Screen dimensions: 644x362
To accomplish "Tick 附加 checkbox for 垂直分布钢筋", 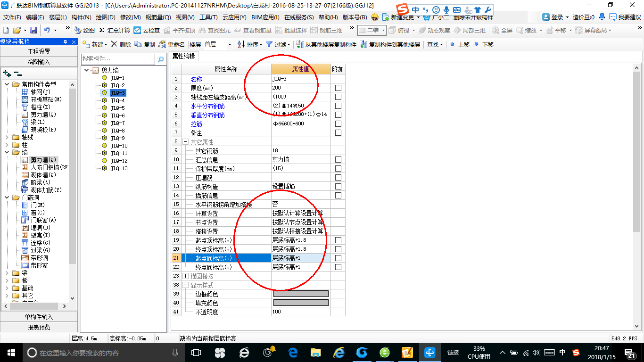I will [338, 115].
